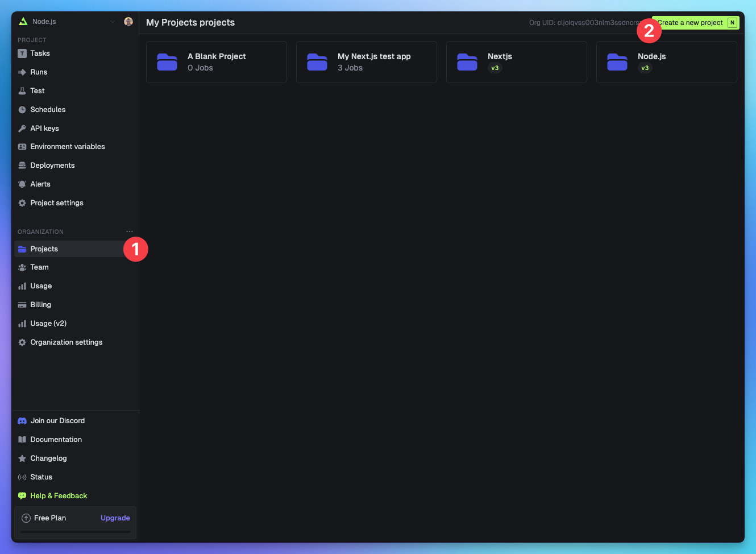Open the My Next.js test app project
This screenshot has width=756, height=554.
(366, 61)
